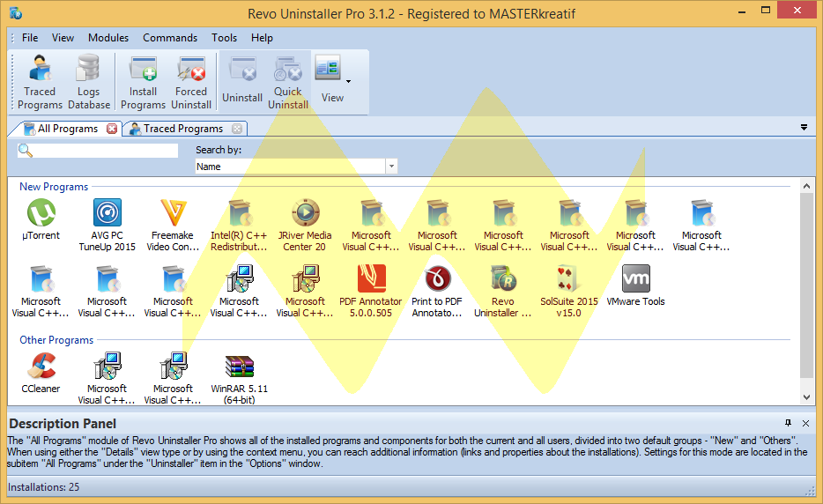
Task: Open the Logs Database tool
Action: (89, 83)
